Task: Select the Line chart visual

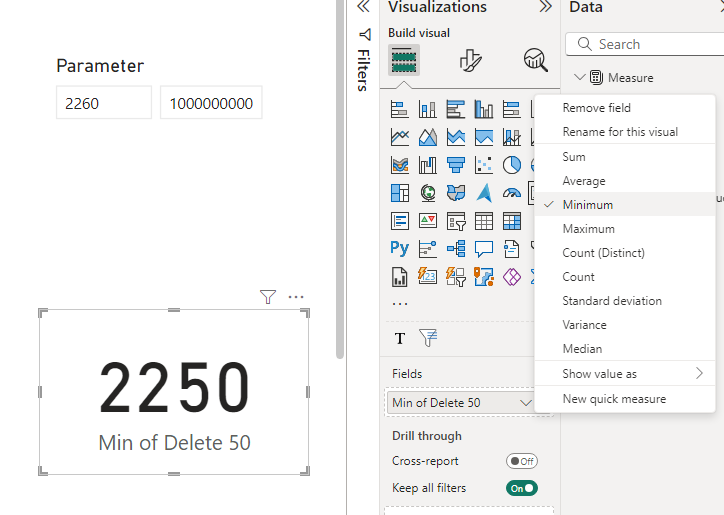Action: pos(399,137)
